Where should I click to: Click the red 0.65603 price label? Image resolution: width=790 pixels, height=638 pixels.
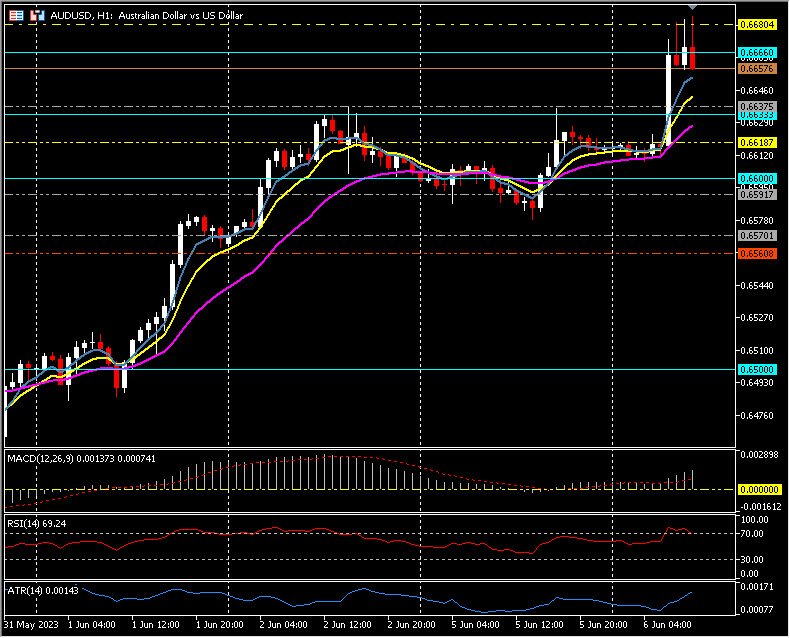pyautogui.click(x=756, y=254)
